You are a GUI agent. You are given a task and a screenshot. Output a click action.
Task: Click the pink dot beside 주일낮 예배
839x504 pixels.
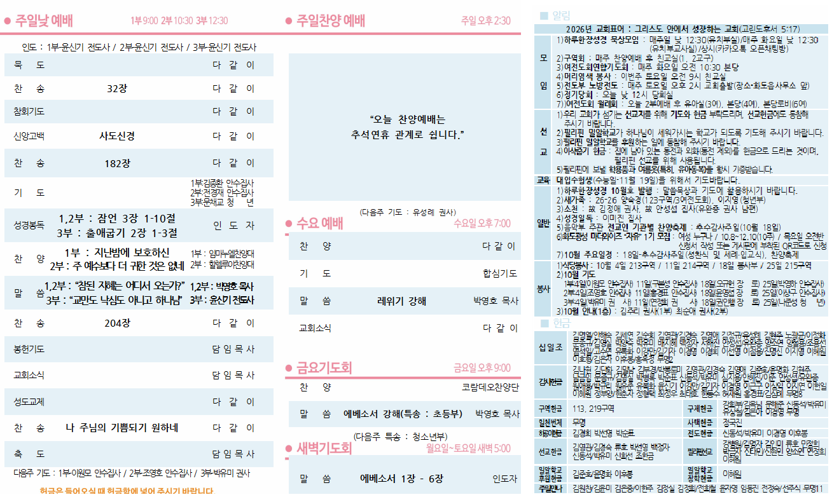coord(7,21)
